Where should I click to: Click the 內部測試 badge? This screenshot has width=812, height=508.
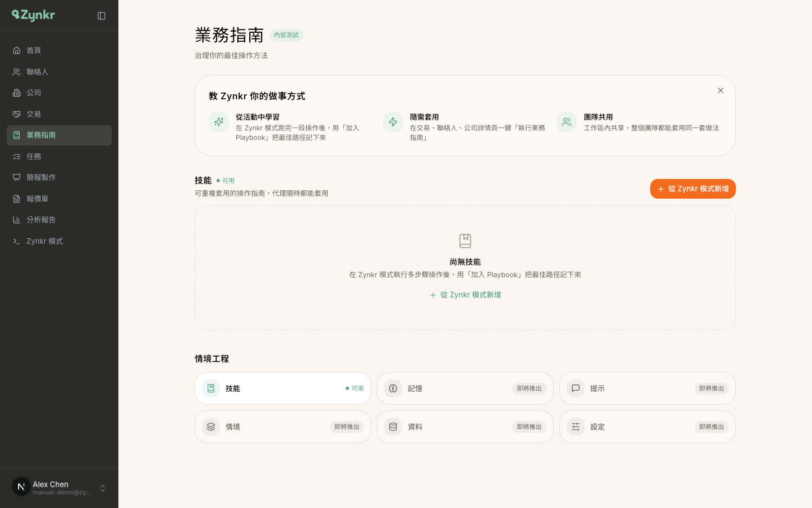286,35
